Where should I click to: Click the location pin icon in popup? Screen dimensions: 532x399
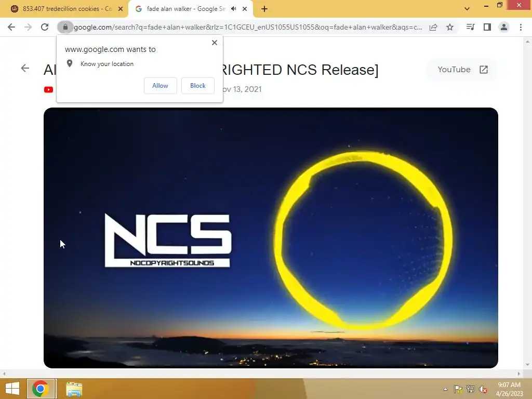pos(70,63)
